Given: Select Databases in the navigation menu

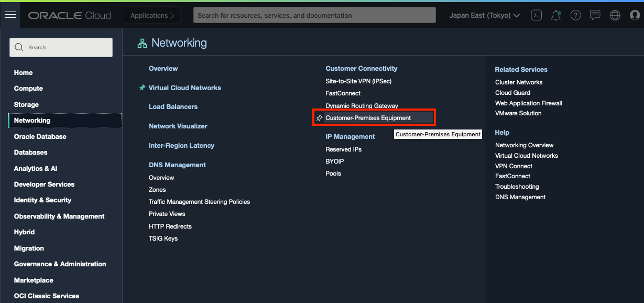Looking at the screenshot, I should click(x=31, y=153).
